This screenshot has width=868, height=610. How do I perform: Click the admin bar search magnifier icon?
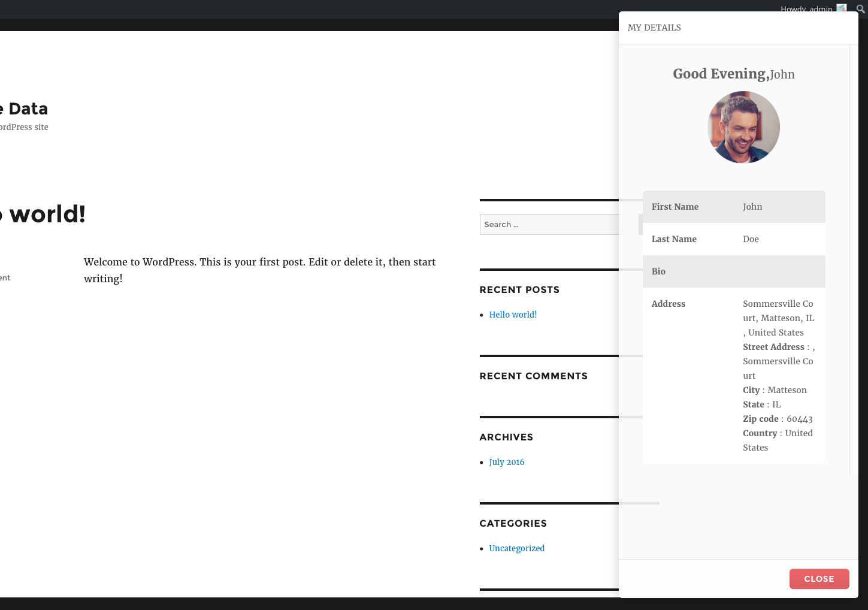pos(861,8)
